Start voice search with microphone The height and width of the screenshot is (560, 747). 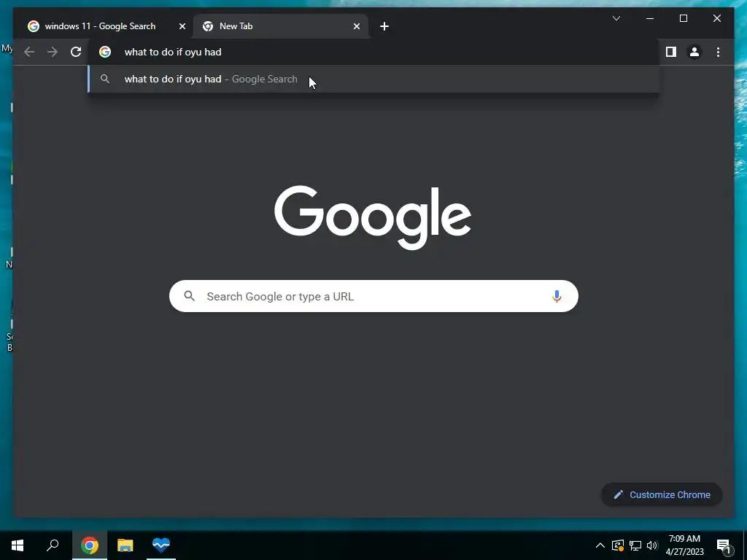click(x=557, y=296)
